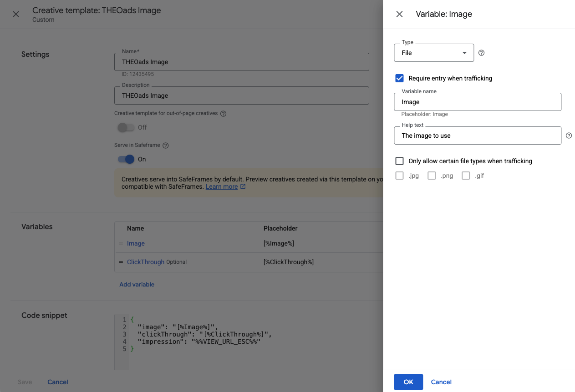Screen dimensions: 575x392
Task: Enable template for out-of-page creatives
Action: click(x=126, y=127)
